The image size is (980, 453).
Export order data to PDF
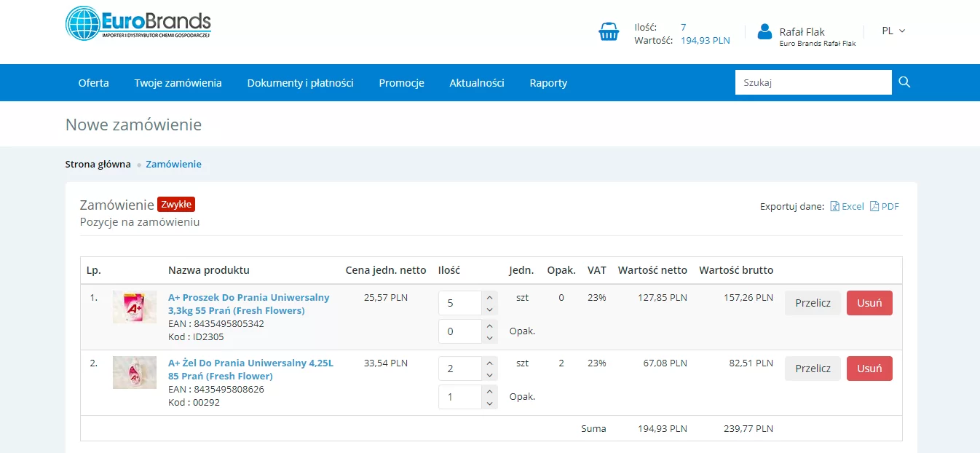(x=885, y=207)
